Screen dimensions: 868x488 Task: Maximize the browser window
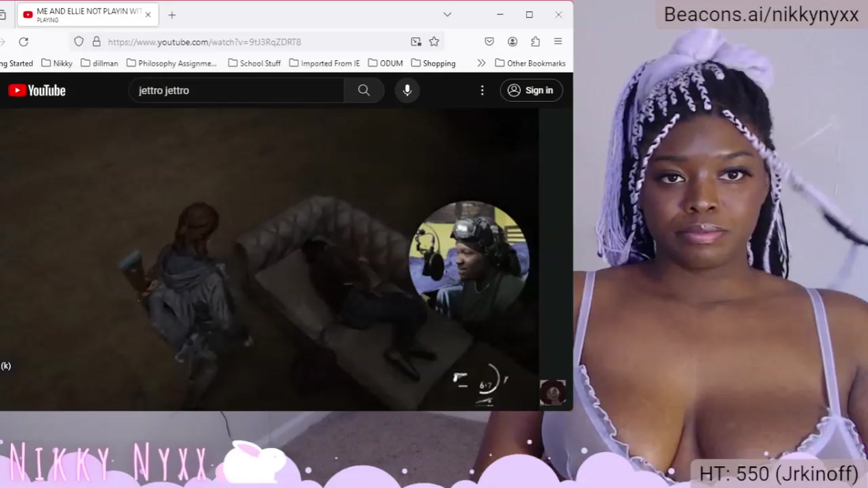click(x=529, y=14)
